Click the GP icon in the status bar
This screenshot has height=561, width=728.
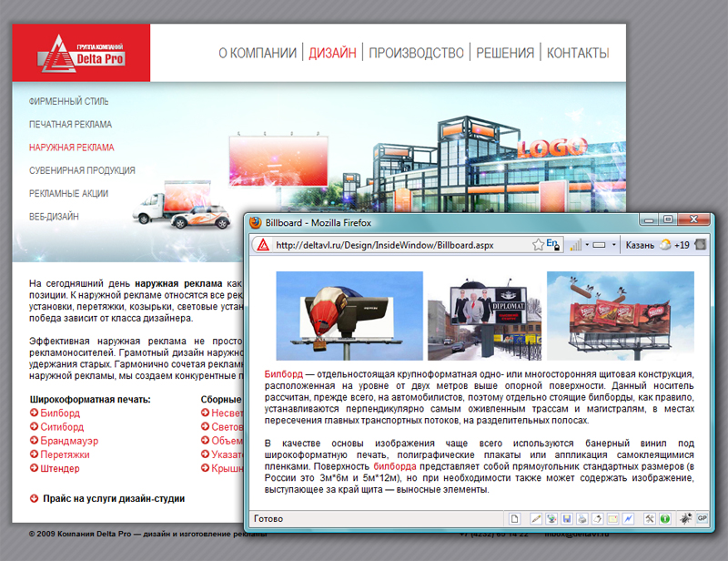tap(702, 518)
